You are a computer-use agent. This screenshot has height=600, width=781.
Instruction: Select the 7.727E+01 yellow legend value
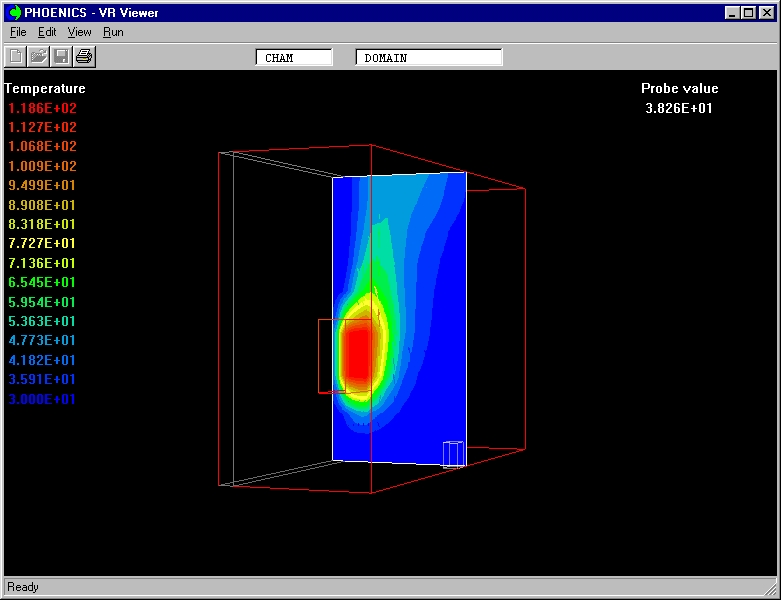coord(42,243)
